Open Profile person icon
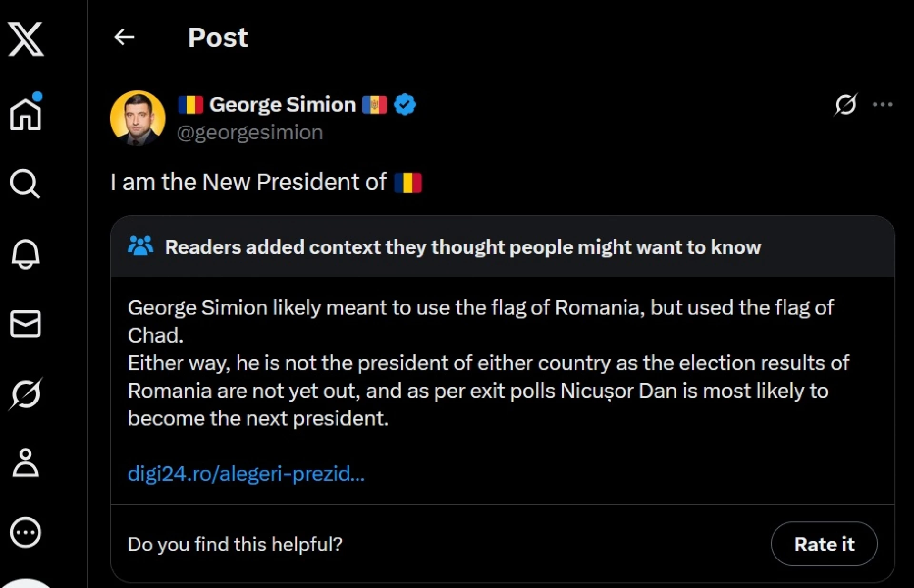This screenshot has width=914, height=588. pyautogui.click(x=25, y=462)
